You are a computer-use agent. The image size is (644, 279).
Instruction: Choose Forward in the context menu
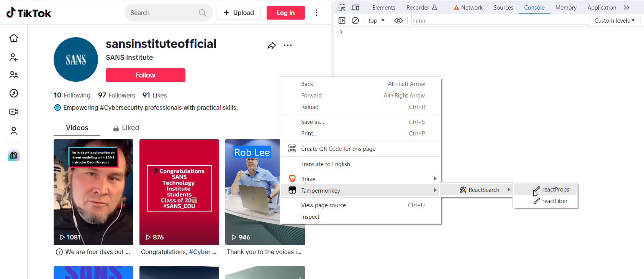[361, 96]
